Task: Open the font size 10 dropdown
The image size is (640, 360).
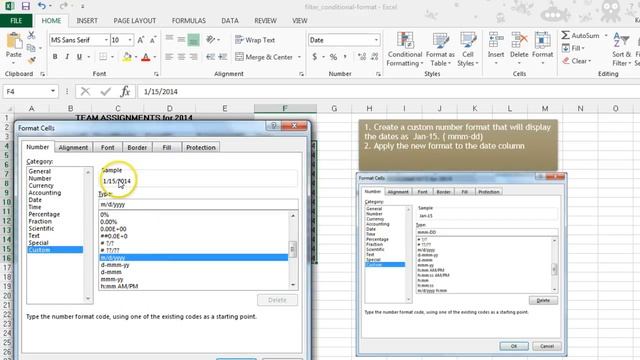Action: [130, 40]
